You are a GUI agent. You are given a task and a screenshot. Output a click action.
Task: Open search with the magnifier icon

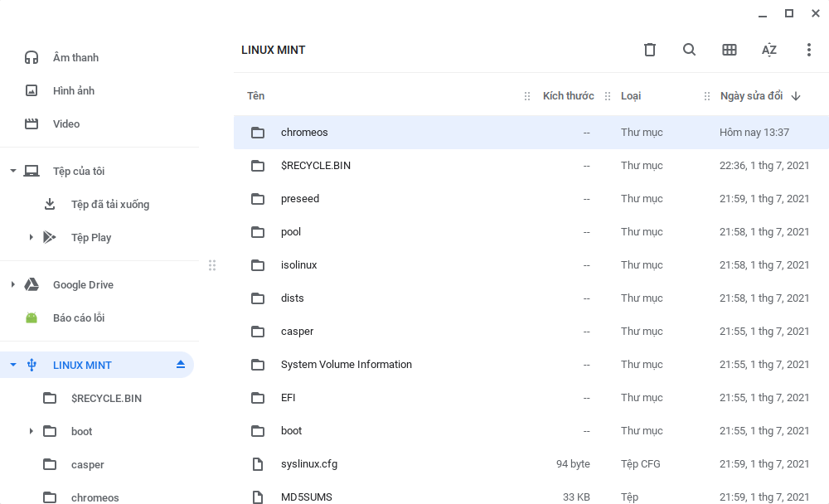[690, 50]
